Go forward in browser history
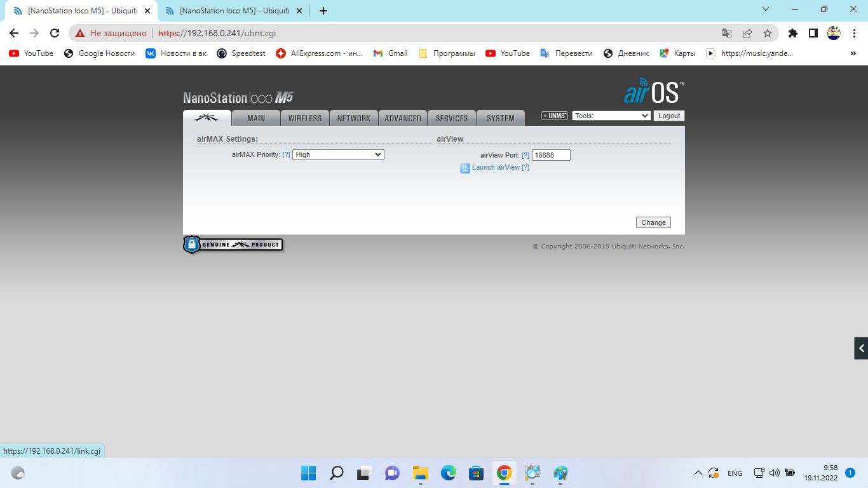Screen dimensions: 868x488 pos(34,33)
